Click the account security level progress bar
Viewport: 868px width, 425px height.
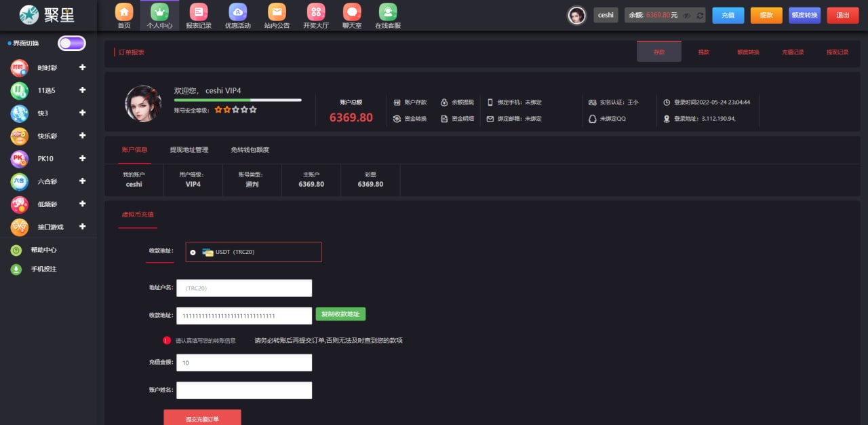coord(237,100)
